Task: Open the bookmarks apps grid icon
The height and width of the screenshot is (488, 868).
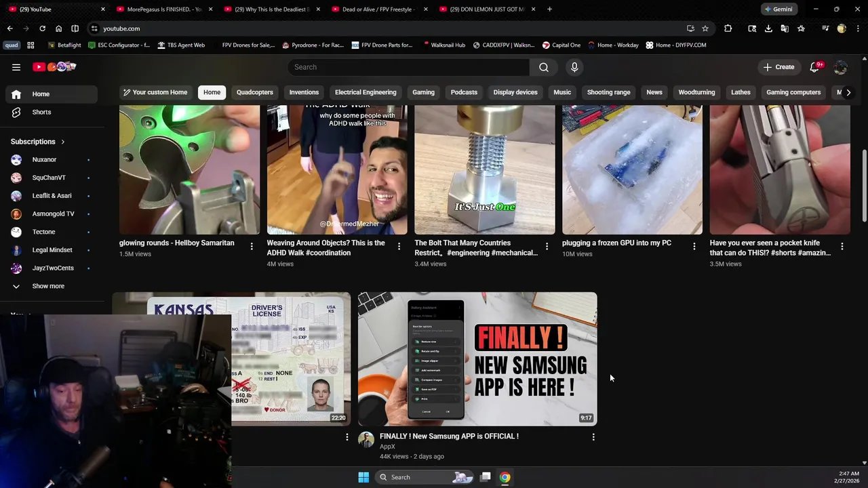Action: tap(31, 45)
